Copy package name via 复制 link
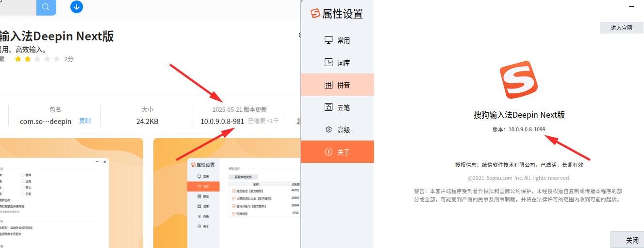644x248 pixels. 85,121
